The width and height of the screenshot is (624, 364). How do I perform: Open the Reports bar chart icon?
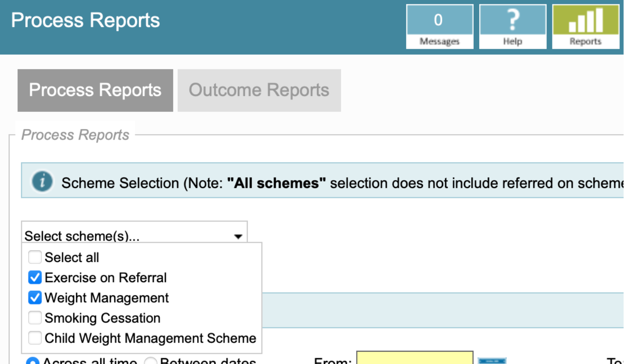(x=586, y=26)
